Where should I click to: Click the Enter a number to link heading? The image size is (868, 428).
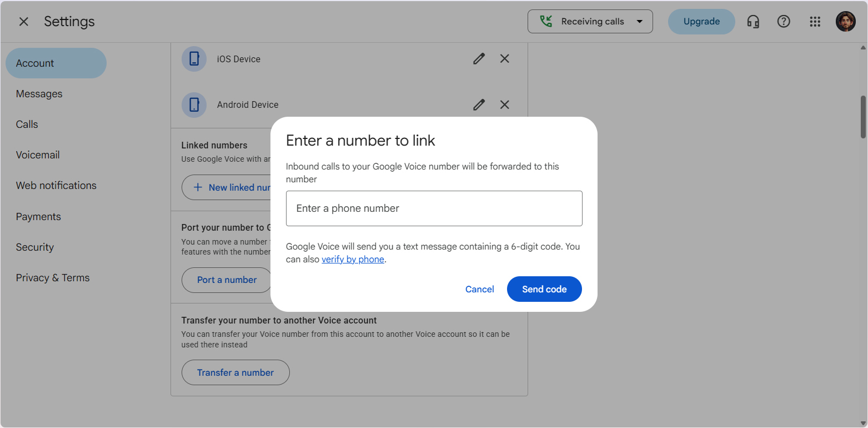(x=360, y=141)
